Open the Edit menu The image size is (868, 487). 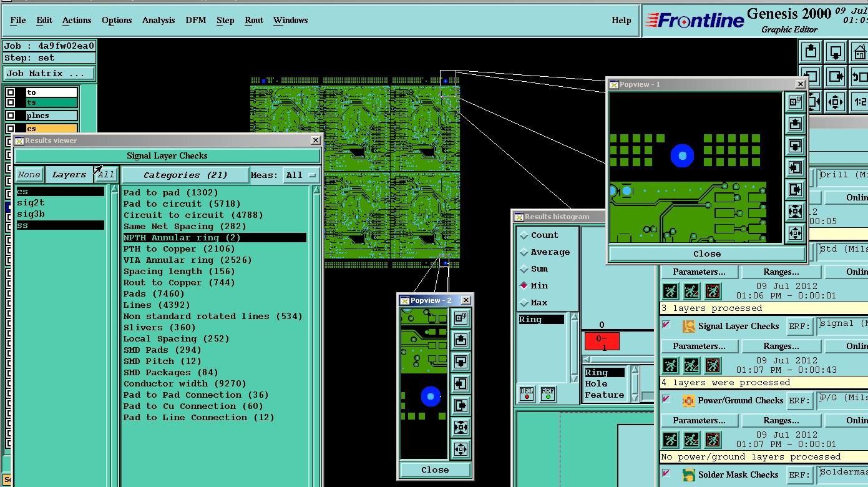coord(44,20)
